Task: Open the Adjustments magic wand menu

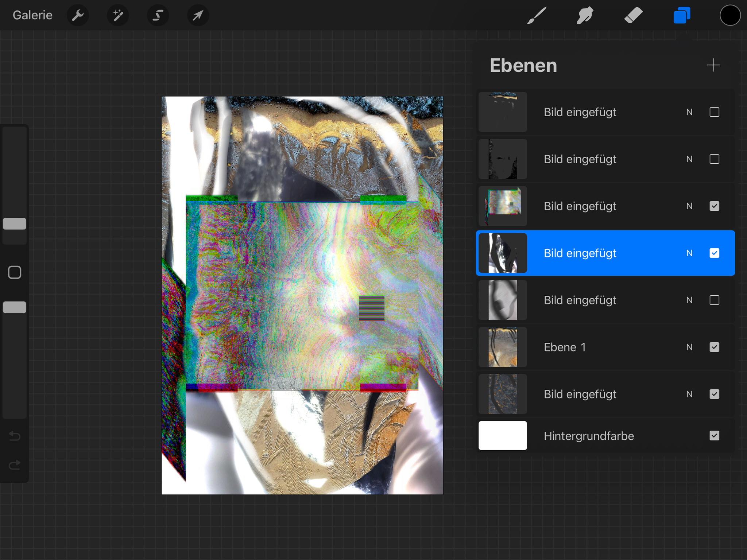Action: (118, 15)
